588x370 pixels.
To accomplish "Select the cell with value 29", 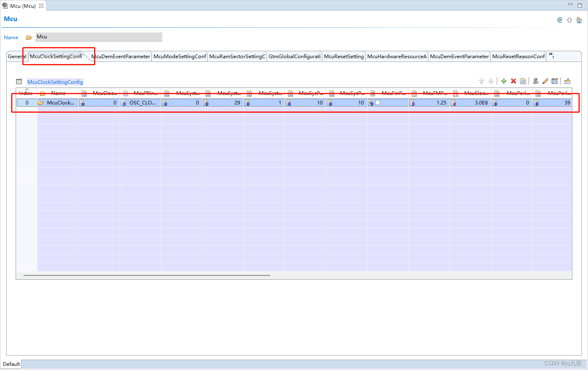I will [x=223, y=103].
